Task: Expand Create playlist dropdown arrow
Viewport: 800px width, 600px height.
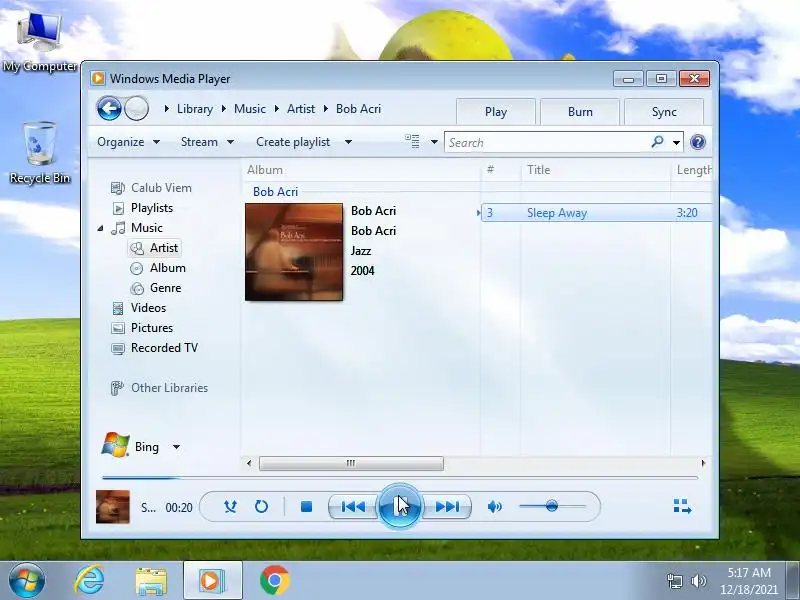Action: [348, 142]
